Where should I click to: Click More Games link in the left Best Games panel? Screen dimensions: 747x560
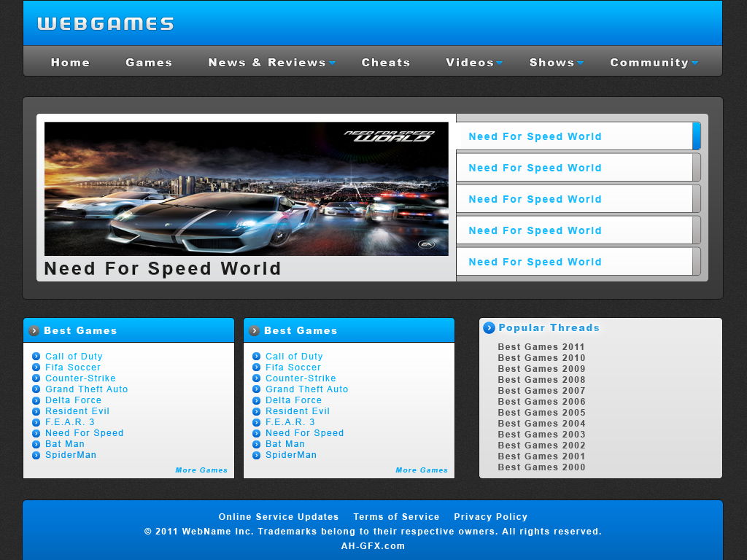coord(201,470)
